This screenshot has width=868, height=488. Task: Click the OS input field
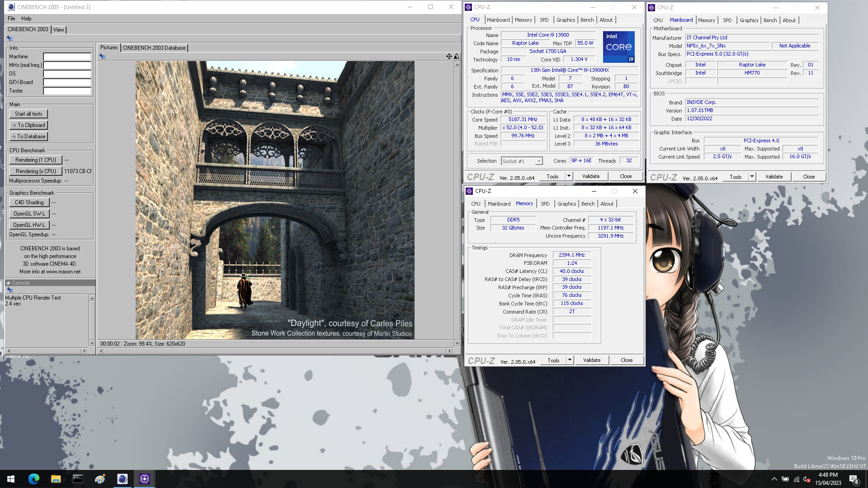coord(67,74)
